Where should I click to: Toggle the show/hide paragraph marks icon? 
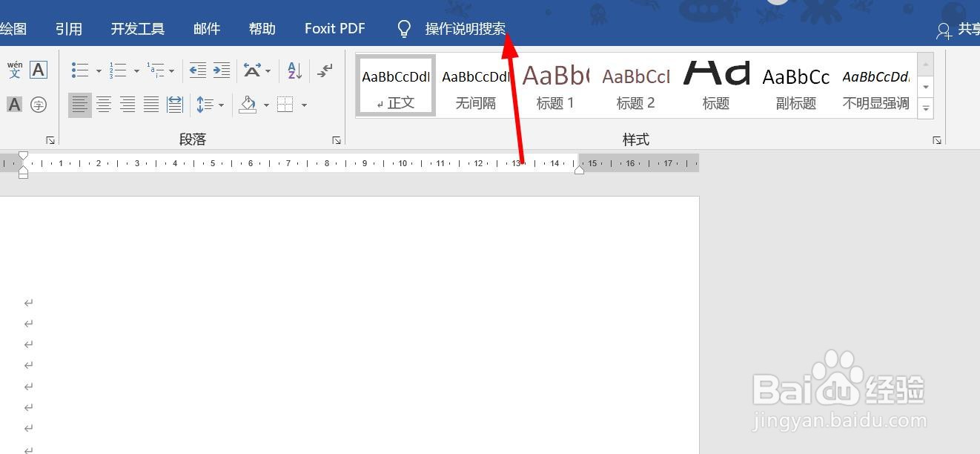[325, 70]
